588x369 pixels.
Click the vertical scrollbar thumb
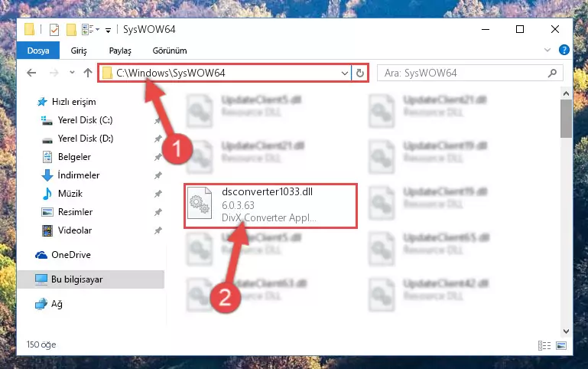(566, 119)
